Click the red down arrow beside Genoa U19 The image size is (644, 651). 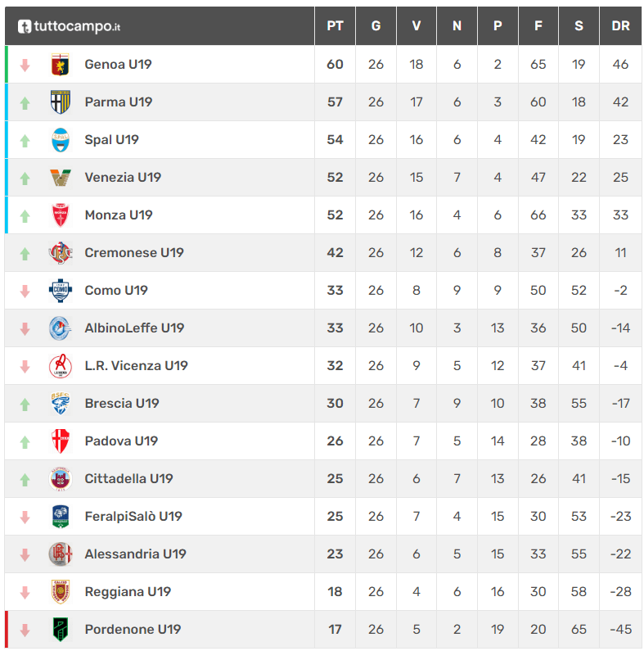click(25, 66)
